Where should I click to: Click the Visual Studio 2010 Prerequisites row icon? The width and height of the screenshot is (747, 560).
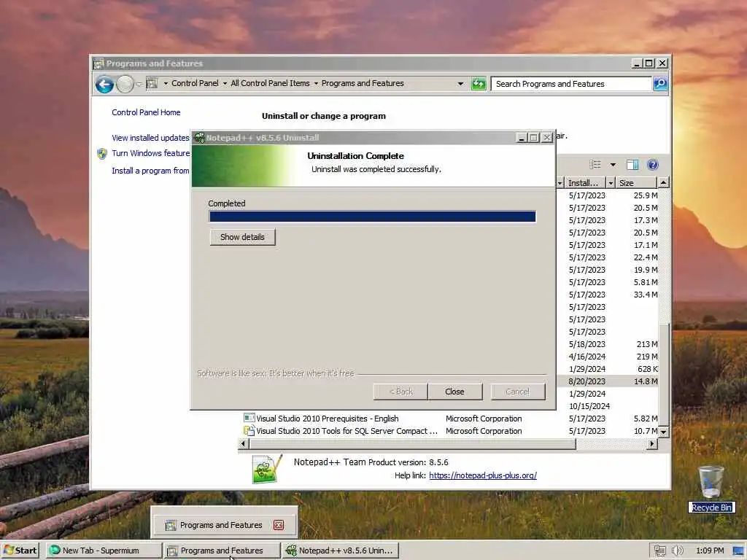[x=249, y=418]
